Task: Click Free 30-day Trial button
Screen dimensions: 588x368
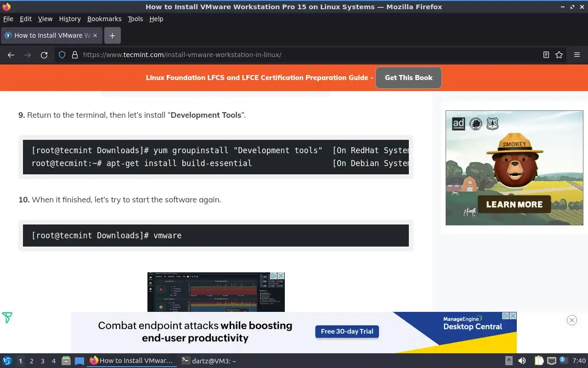Action: (x=347, y=332)
